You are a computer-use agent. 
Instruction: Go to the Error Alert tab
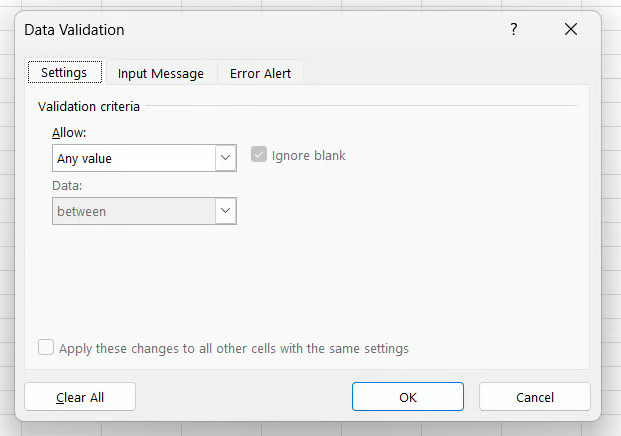click(x=260, y=73)
